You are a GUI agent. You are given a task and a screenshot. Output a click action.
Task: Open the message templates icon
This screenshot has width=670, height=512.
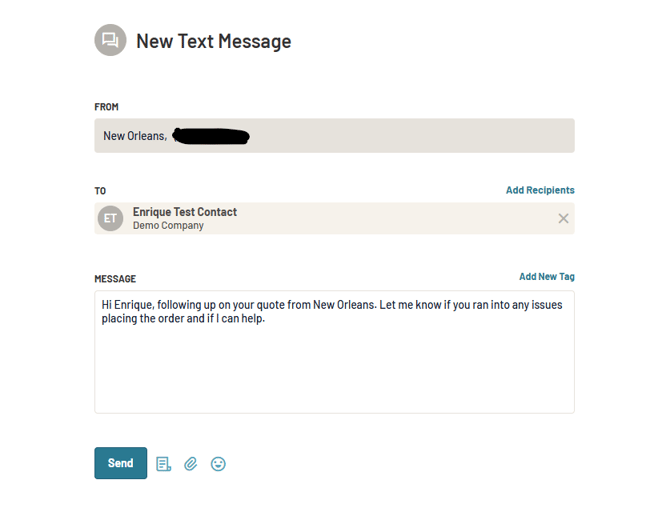pyautogui.click(x=164, y=464)
